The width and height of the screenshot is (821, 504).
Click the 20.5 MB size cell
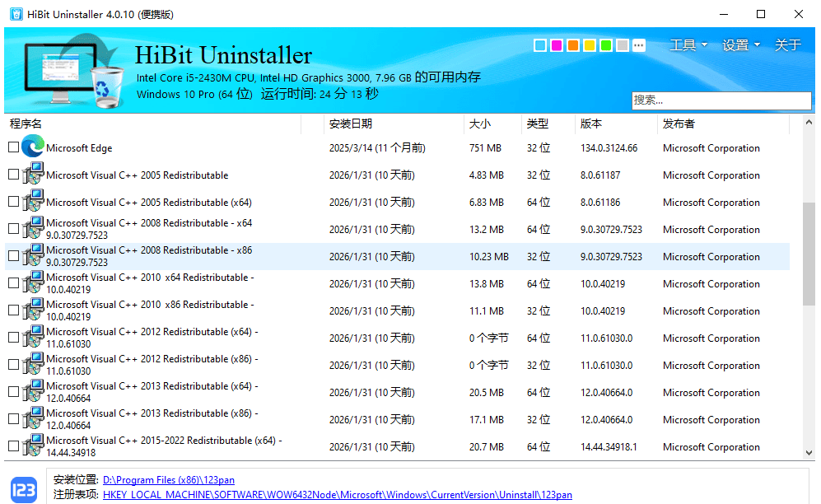[487, 393]
